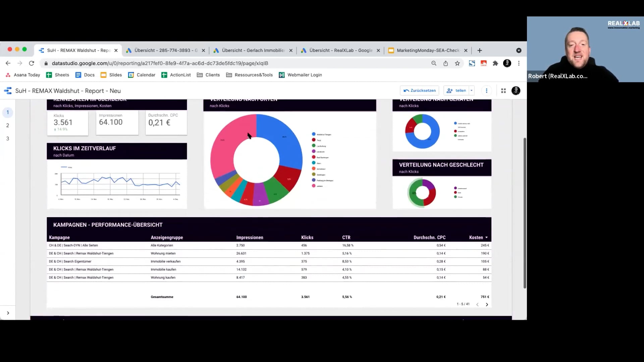Open the Webmailer Login bookmark
Image resolution: width=644 pixels, height=362 pixels.
301,75
